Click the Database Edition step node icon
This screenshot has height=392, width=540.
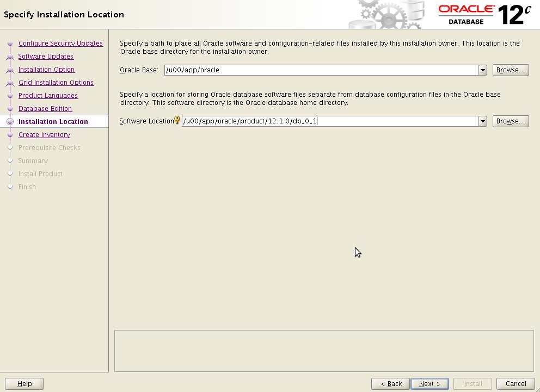tap(10, 108)
